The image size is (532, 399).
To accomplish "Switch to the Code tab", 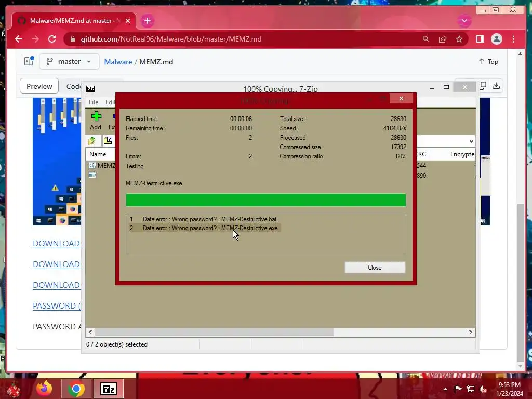I will click(x=74, y=86).
